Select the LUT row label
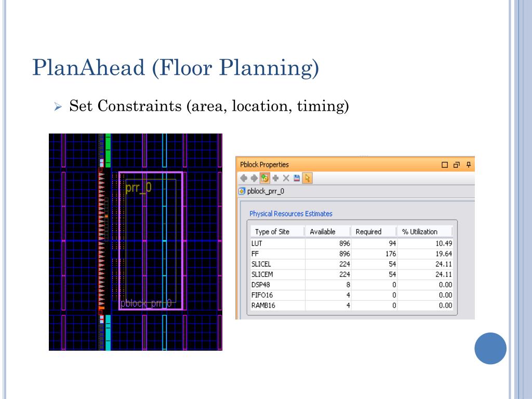Image resolution: width=532 pixels, height=399 pixels. pos(257,243)
